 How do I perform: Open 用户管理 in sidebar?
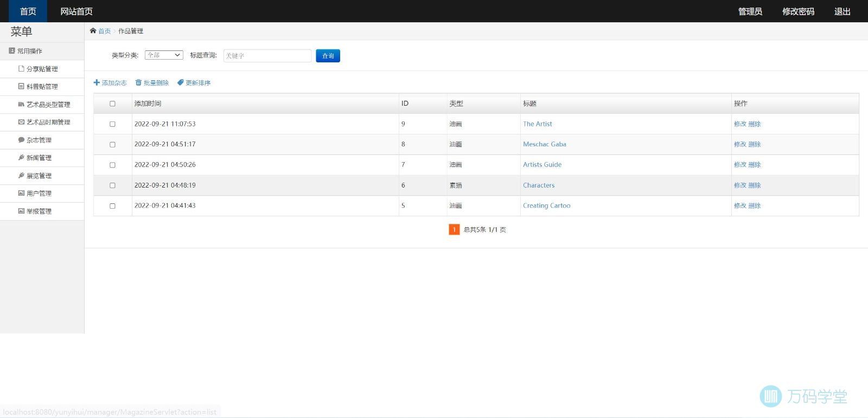[42, 193]
